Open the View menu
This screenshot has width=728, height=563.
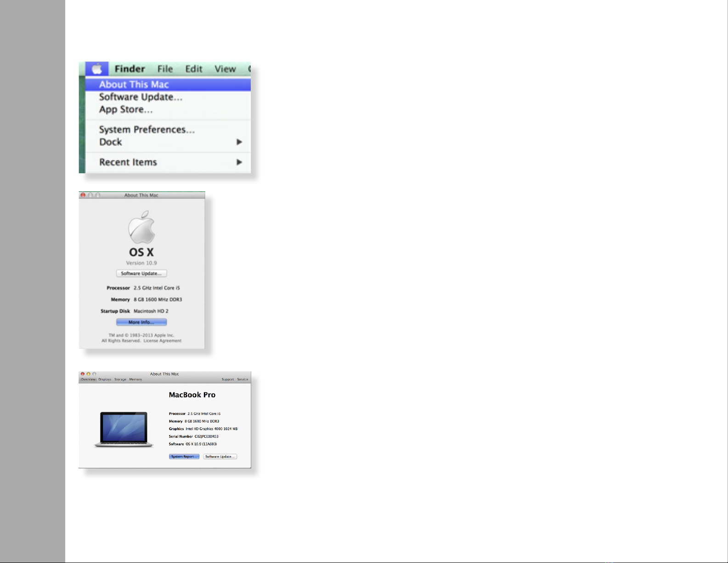tap(225, 69)
